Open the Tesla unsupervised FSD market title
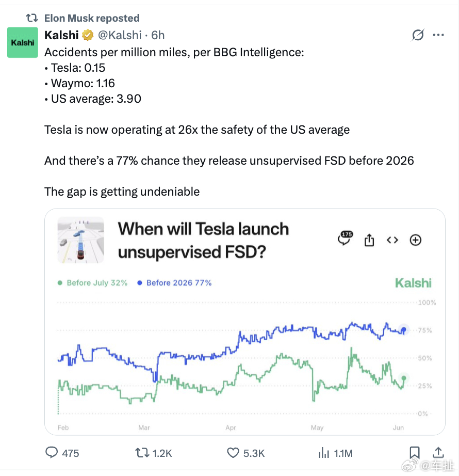The width and height of the screenshot is (459, 476). [x=203, y=240]
